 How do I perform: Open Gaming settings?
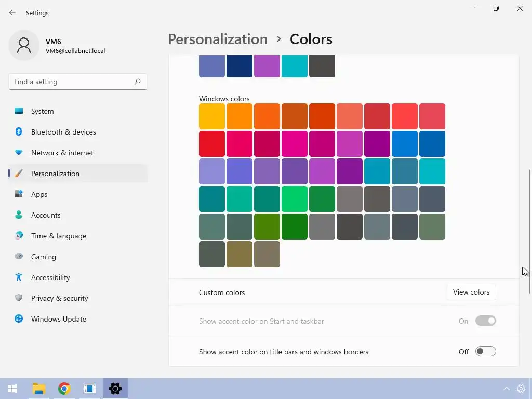78,257
